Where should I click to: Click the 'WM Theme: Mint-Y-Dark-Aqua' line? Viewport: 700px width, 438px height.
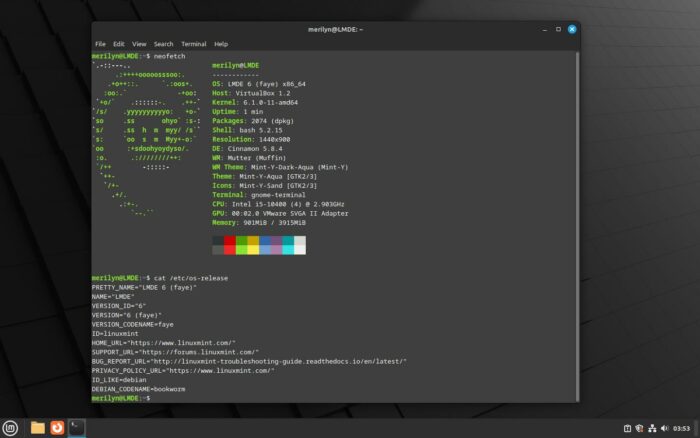280,167
